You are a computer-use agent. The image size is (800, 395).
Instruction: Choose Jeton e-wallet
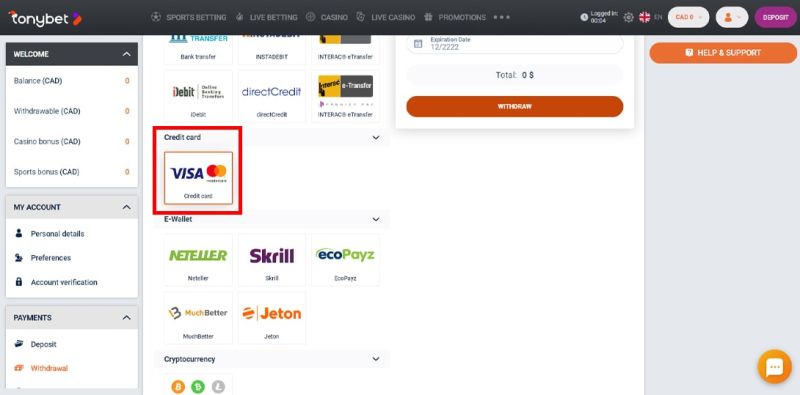tap(272, 318)
